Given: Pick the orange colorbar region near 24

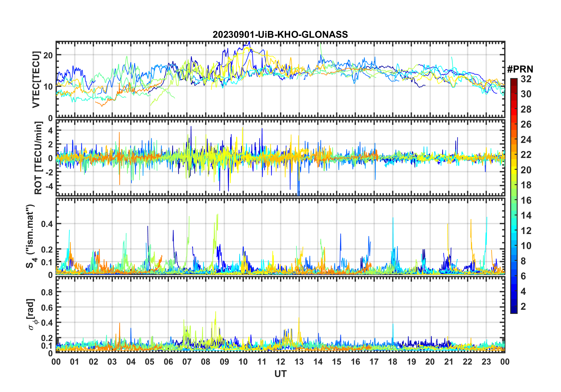Looking at the screenshot, I should click(x=514, y=140).
